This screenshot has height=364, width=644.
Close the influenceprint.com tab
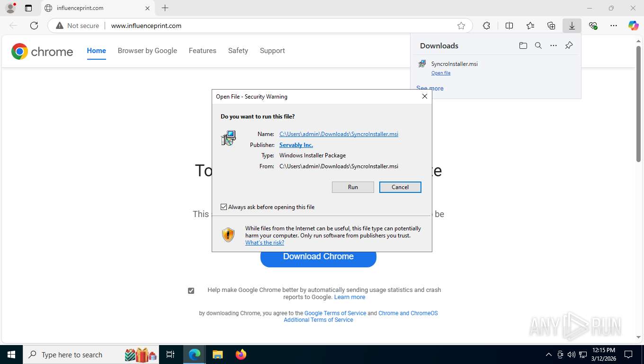point(147,8)
